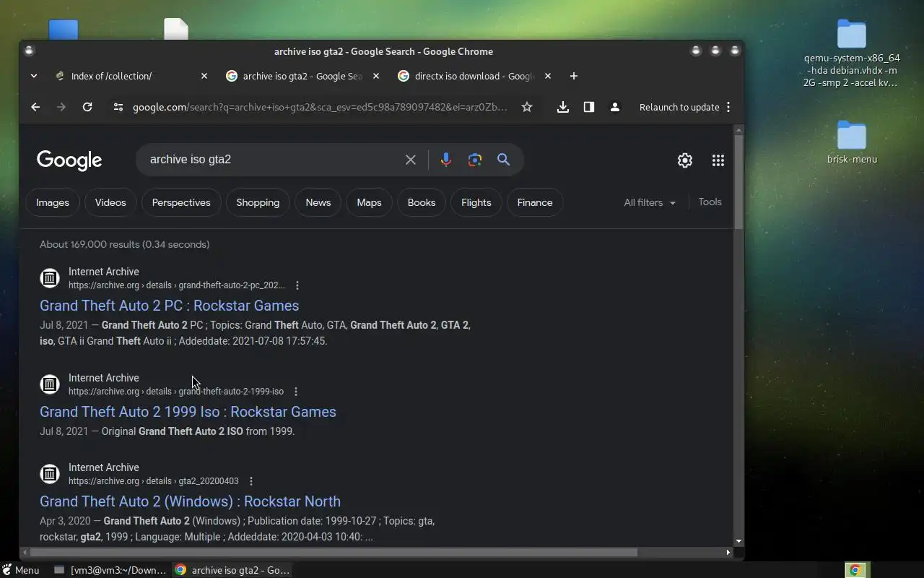
Task: Close the directx iso download tab
Action: 548,76
